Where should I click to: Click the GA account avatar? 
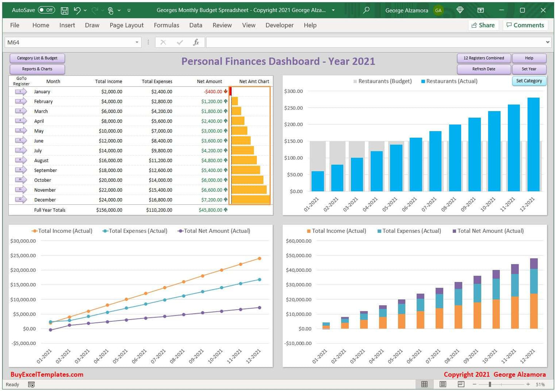tap(438, 10)
